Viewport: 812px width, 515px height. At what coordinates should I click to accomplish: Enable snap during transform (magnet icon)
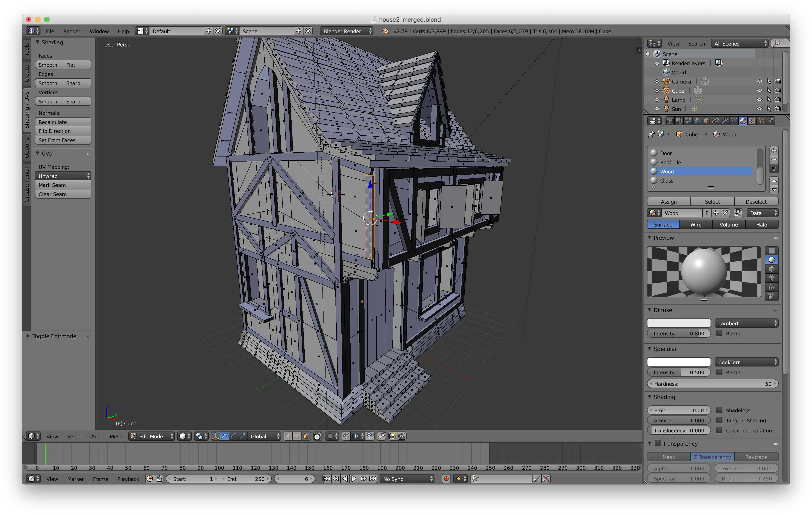346,436
